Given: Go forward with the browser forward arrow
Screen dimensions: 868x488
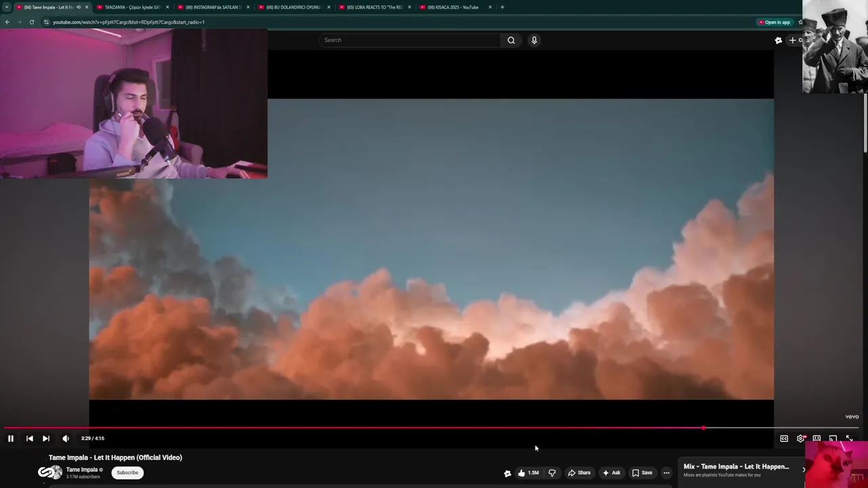Looking at the screenshot, I should tap(19, 22).
